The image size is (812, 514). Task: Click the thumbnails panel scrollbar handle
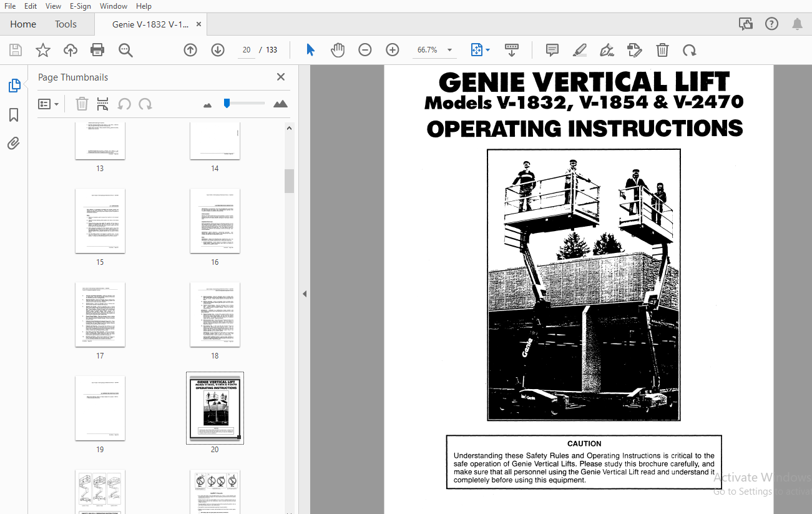tap(289, 181)
